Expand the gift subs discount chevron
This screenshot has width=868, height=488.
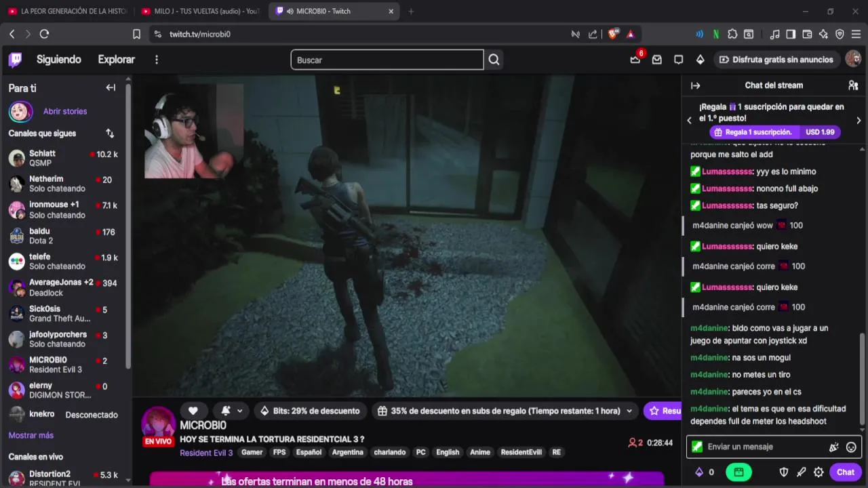[629, 411]
